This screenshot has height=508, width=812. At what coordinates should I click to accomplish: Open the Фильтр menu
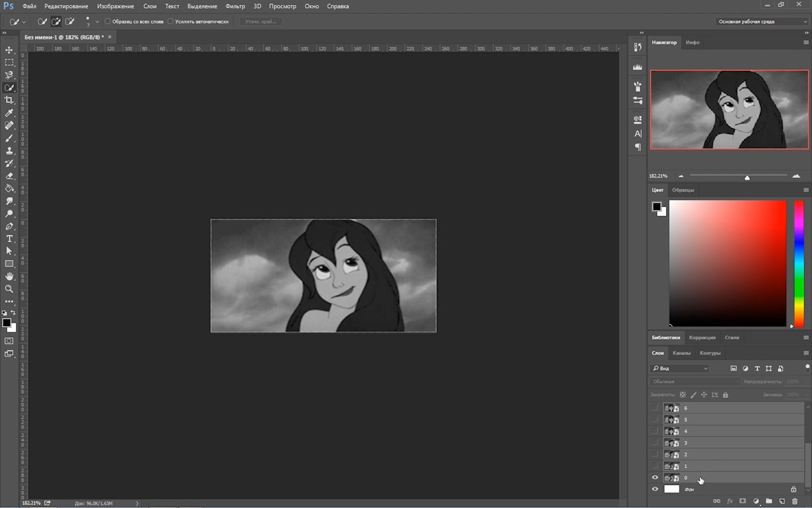[x=235, y=6]
